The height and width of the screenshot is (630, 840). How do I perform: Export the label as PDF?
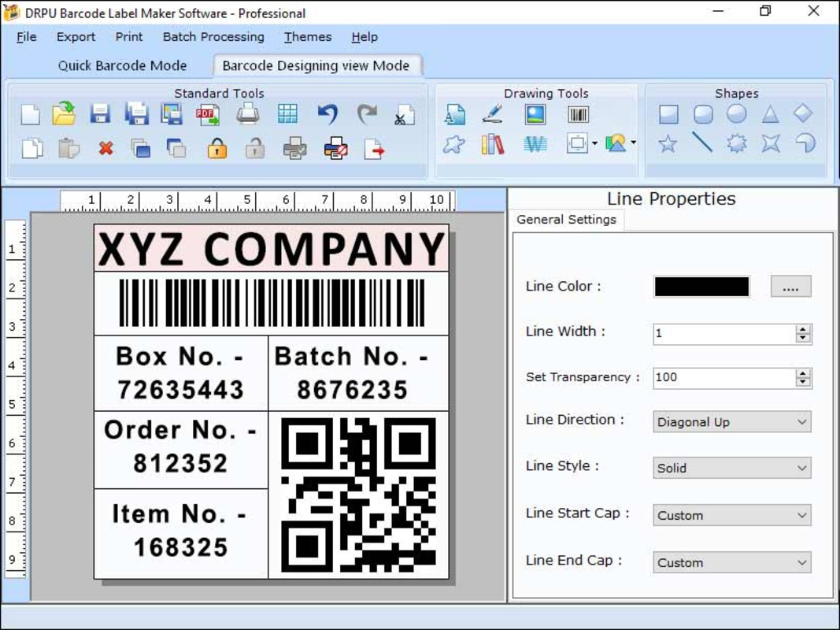tap(206, 113)
